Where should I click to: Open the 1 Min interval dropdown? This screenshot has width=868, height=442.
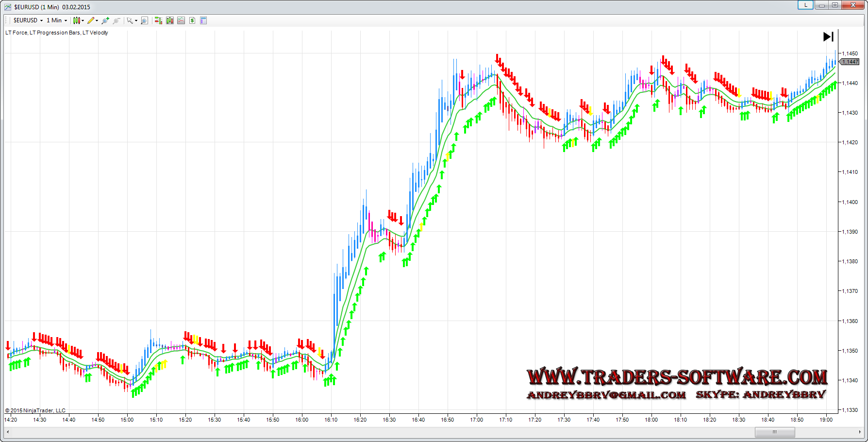[57, 20]
